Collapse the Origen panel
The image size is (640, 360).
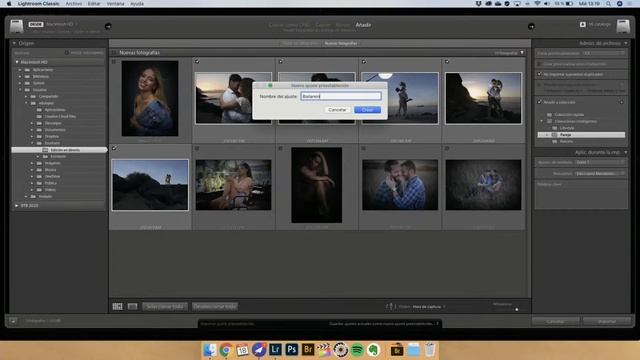click(x=14, y=43)
